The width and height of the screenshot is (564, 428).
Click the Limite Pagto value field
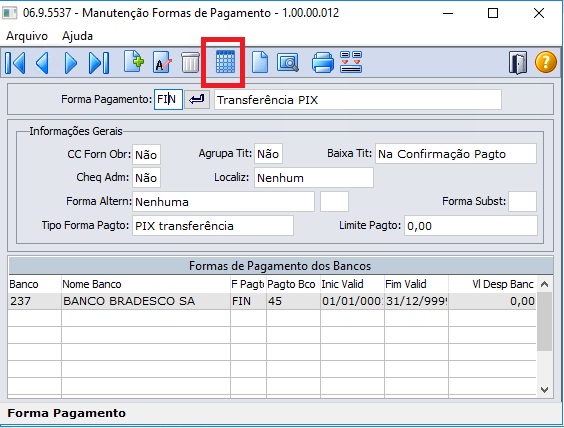click(471, 226)
